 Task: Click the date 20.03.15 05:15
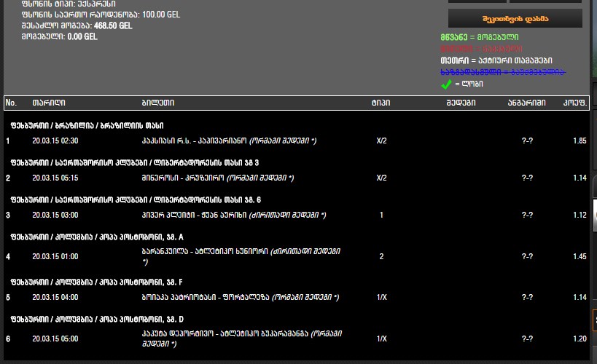pos(55,178)
